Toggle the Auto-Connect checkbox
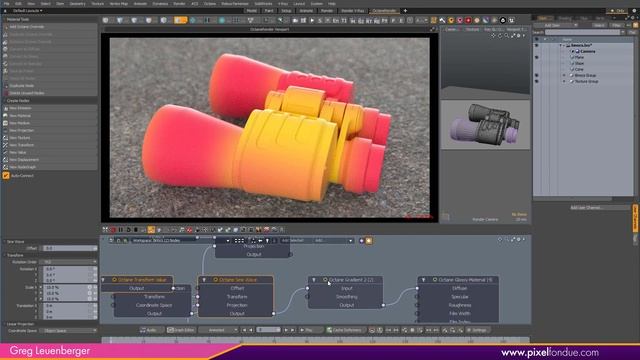 6,176
